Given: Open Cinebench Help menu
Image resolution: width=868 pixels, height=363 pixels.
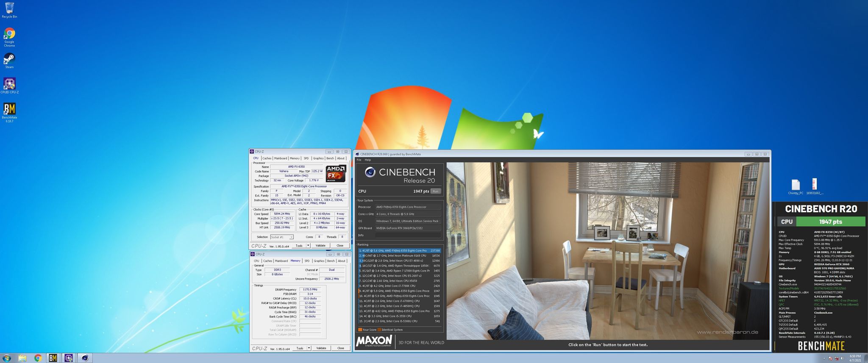Looking at the screenshot, I should pos(367,160).
